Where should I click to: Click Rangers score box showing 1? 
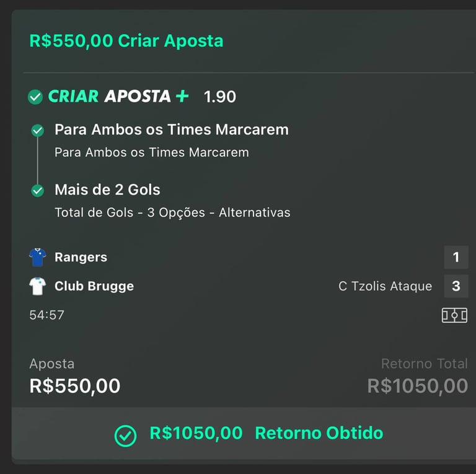[x=456, y=257]
